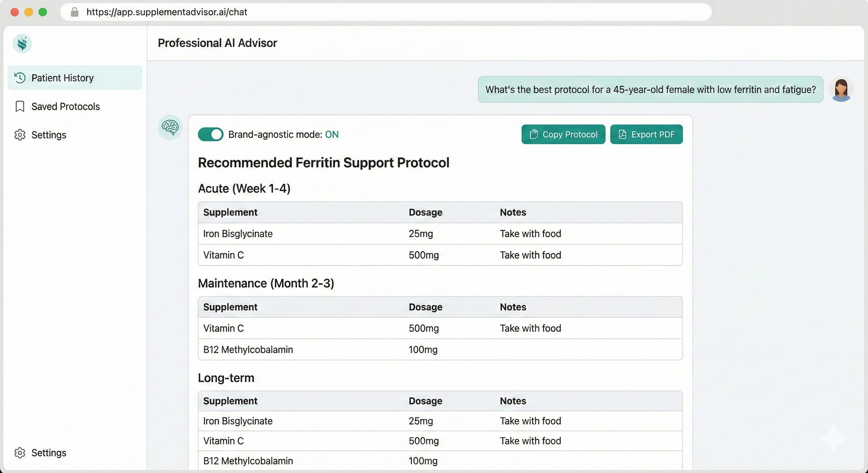868x473 pixels.
Task: Click the copy icon inside Copy Protocol button
Action: click(x=534, y=134)
